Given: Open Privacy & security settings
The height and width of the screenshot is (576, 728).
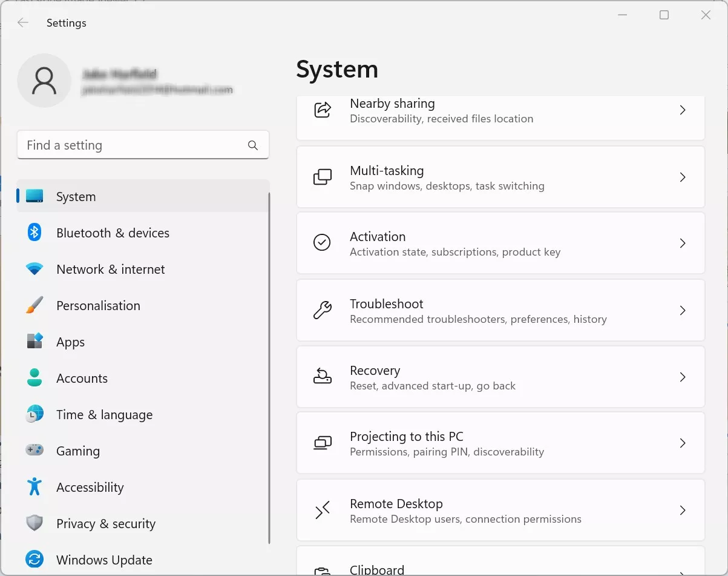Looking at the screenshot, I should [x=105, y=524].
